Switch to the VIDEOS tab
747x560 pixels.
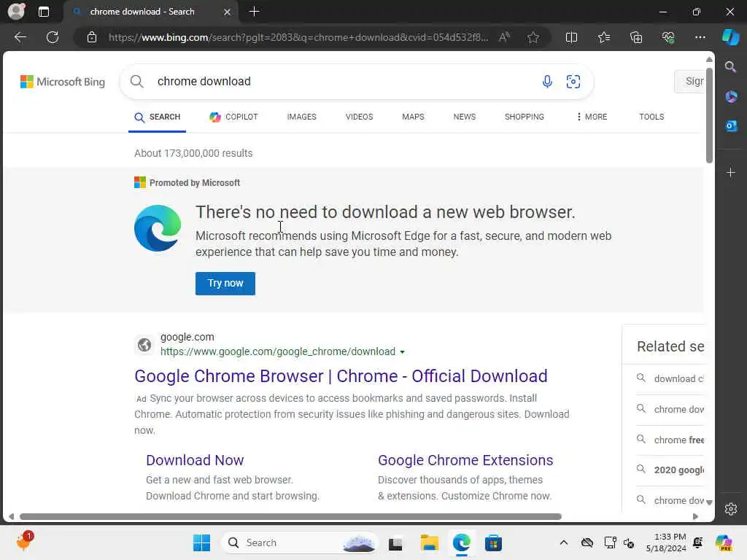point(359,117)
